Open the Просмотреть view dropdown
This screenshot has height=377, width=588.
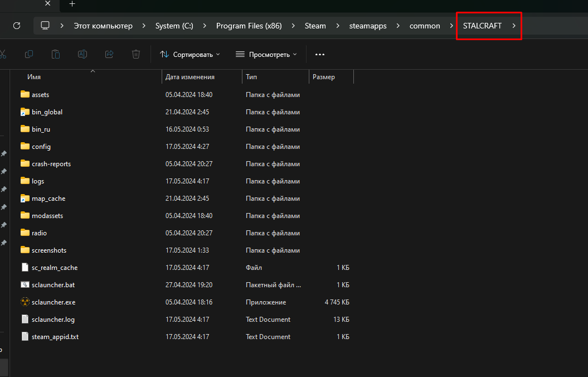point(266,55)
